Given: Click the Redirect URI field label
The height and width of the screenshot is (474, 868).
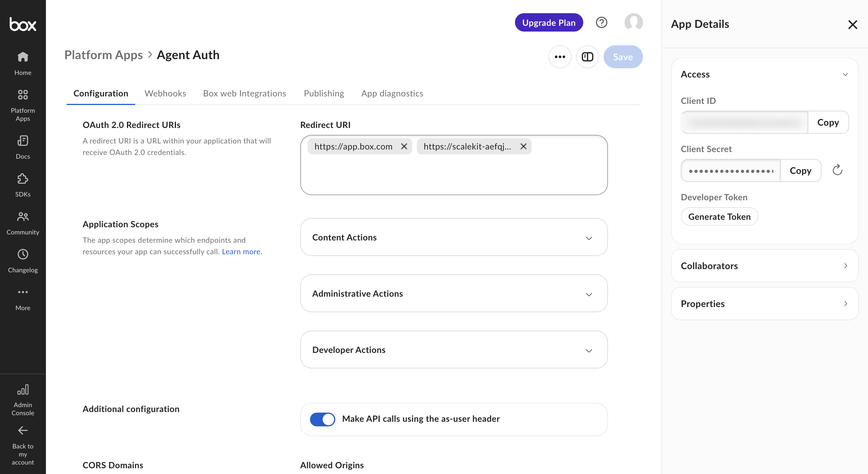Looking at the screenshot, I should [325, 125].
